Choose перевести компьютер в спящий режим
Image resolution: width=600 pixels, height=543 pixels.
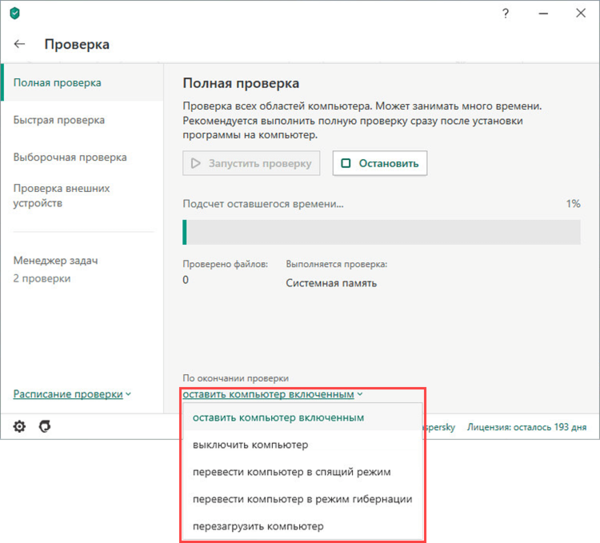point(291,471)
